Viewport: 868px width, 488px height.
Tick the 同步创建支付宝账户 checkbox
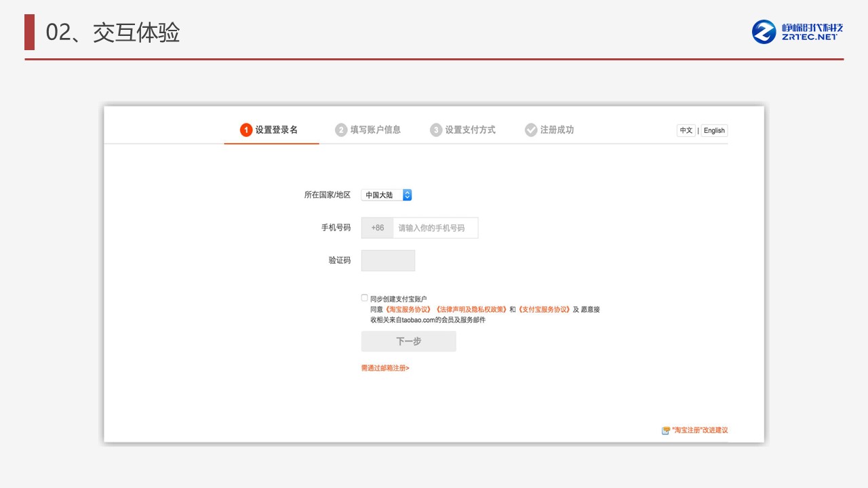365,298
